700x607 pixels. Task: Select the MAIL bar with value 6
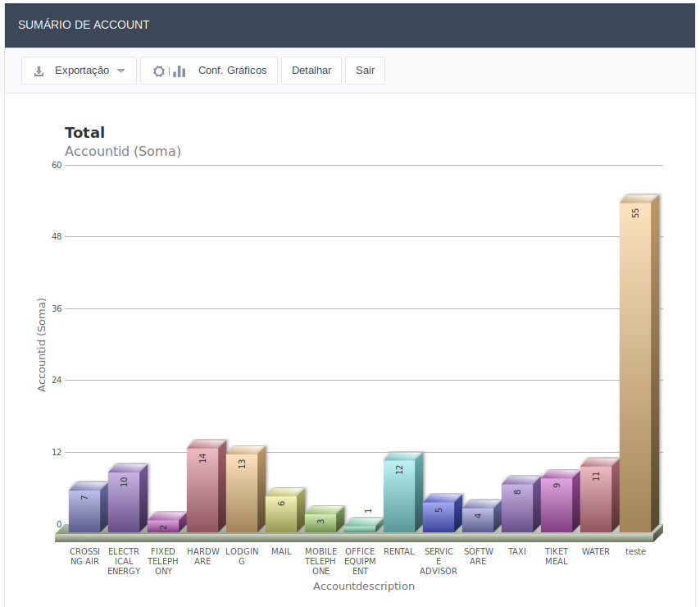(x=281, y=513)
